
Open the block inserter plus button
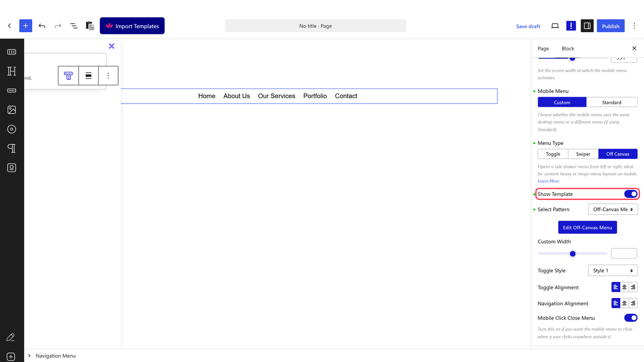pos(26,26)
